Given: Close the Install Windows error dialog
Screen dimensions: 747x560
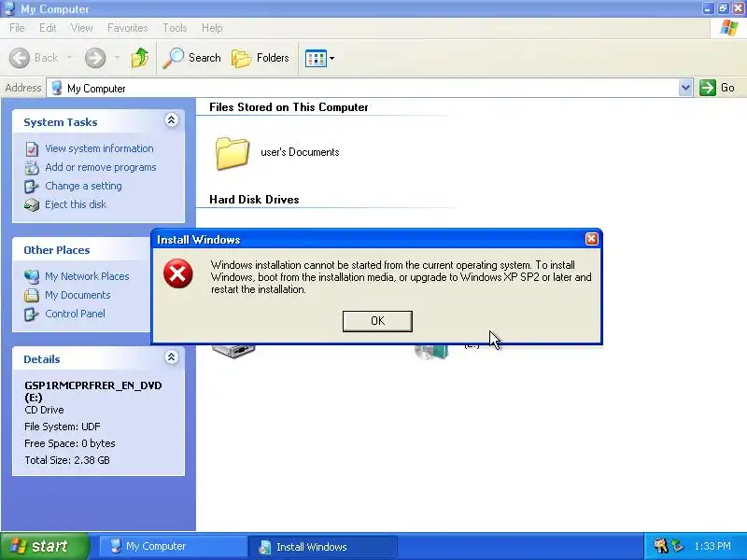Looking at the screenshot, I should [591, 239].
